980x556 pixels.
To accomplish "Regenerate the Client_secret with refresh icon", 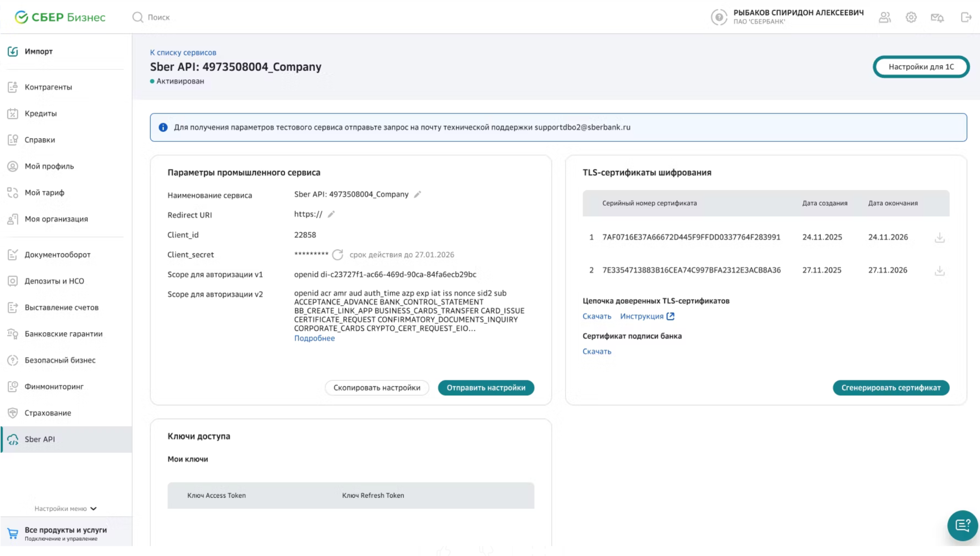I will 337,255.
